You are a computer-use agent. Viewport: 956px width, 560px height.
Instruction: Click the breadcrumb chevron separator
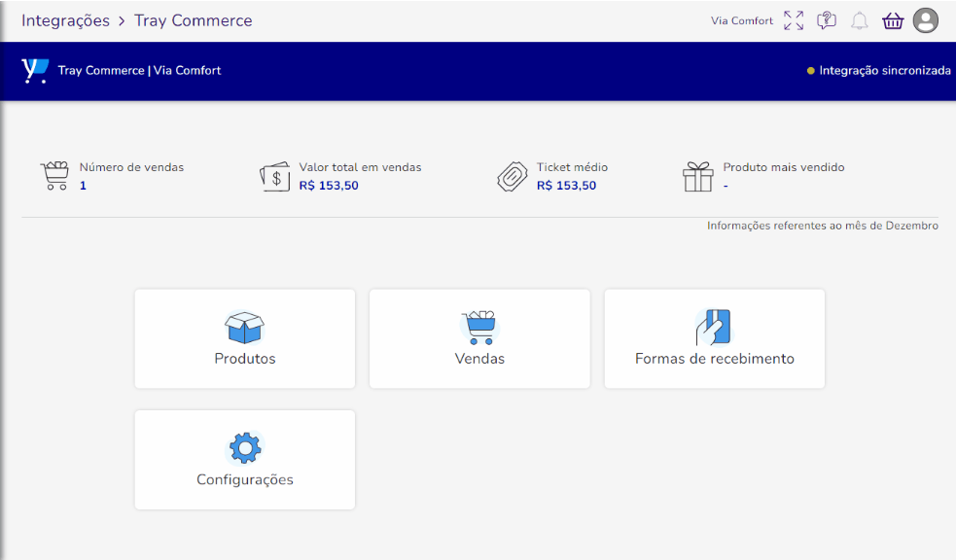pyautogui.click(x=122, y=21)
